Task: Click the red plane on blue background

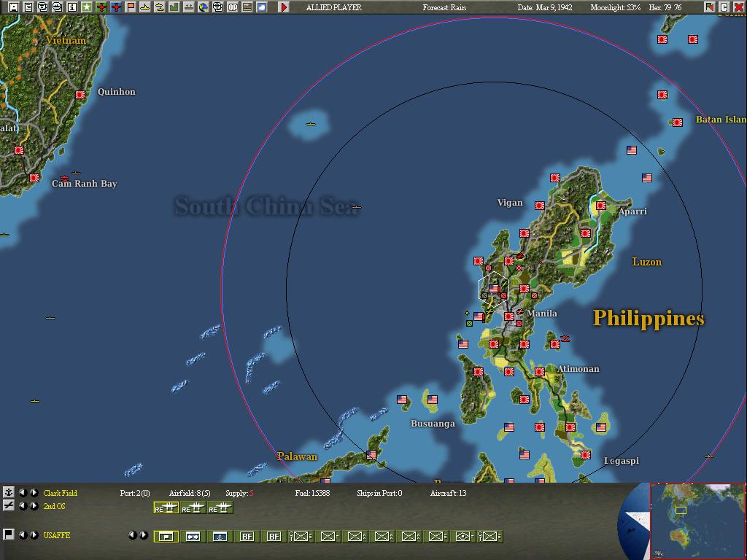Action: click(x=116, y=7)
